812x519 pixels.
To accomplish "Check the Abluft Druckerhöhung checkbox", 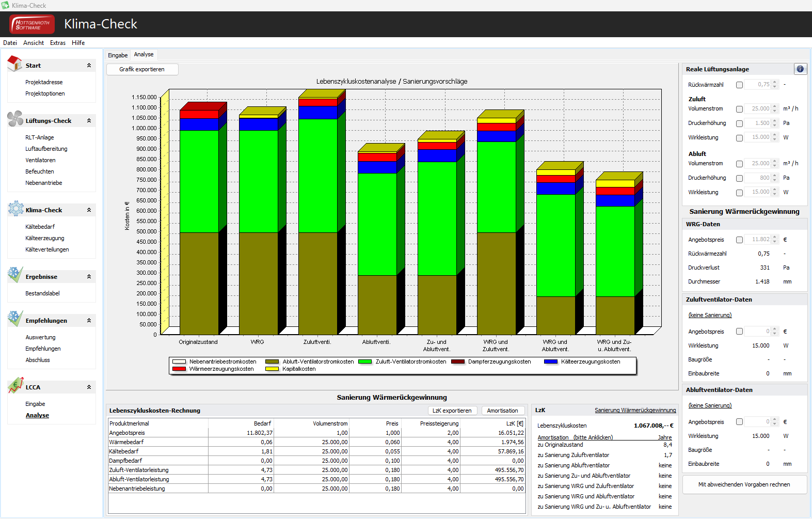I will click(x=739, y=178).
